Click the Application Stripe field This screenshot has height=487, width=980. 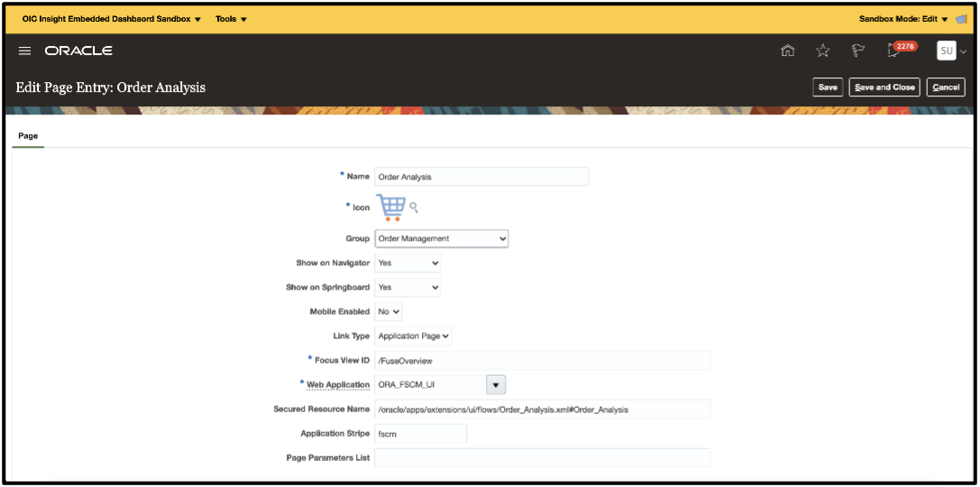(421, 434)
